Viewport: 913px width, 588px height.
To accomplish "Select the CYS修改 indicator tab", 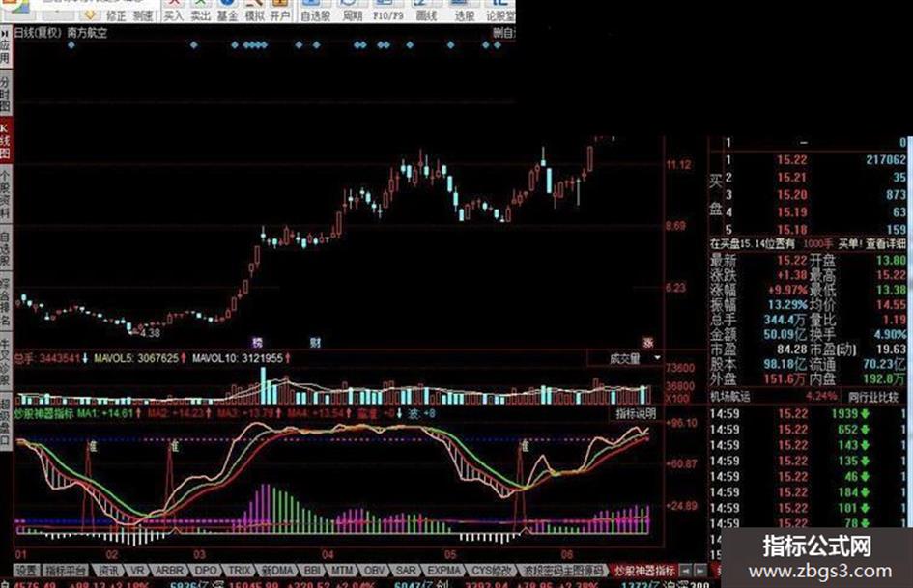I will point(491,571).
